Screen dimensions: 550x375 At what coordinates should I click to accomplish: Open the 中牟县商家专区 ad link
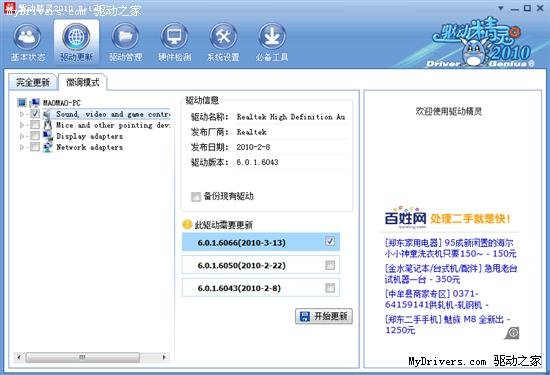coord(437,299)
